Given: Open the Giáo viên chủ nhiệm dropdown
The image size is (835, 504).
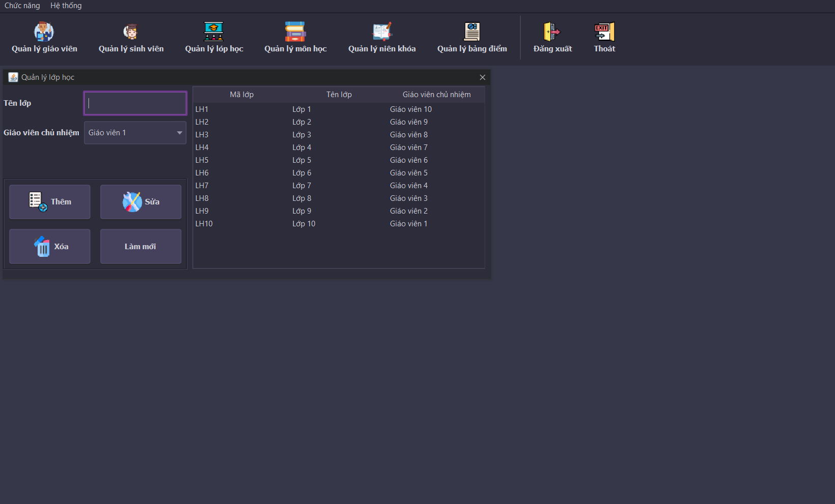Looking at the screenshot, I should point(135,133).
